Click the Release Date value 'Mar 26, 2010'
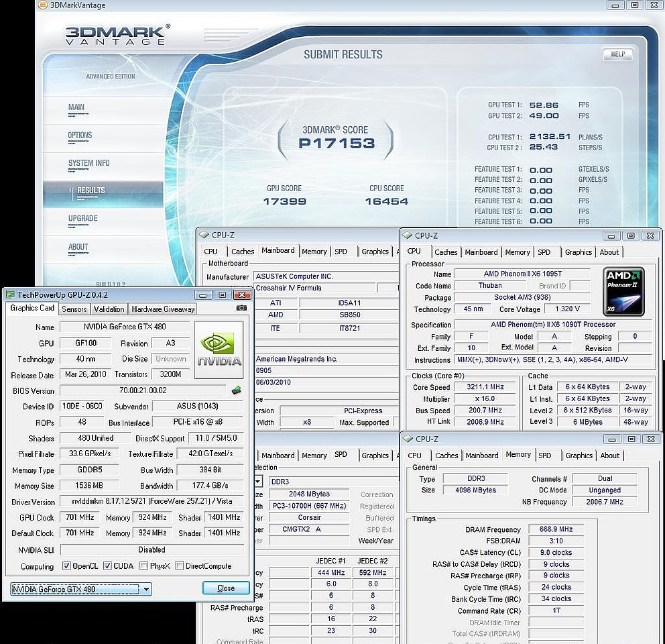 click(x=86, y=374)
